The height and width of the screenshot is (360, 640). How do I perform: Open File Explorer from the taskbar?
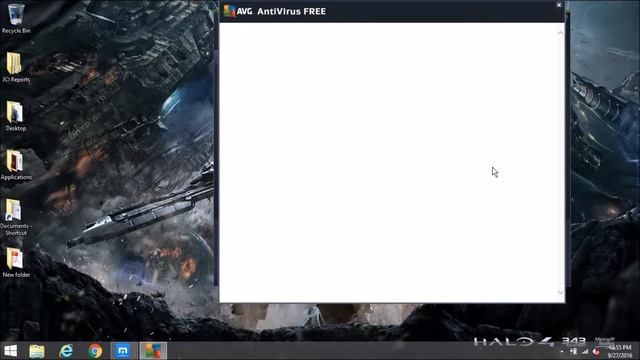point(37,351)
